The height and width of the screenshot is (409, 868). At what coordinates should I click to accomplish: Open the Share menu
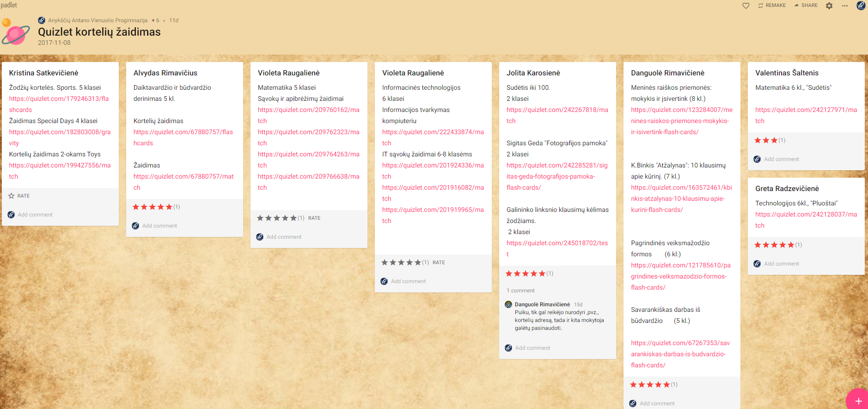pos(806,6)
